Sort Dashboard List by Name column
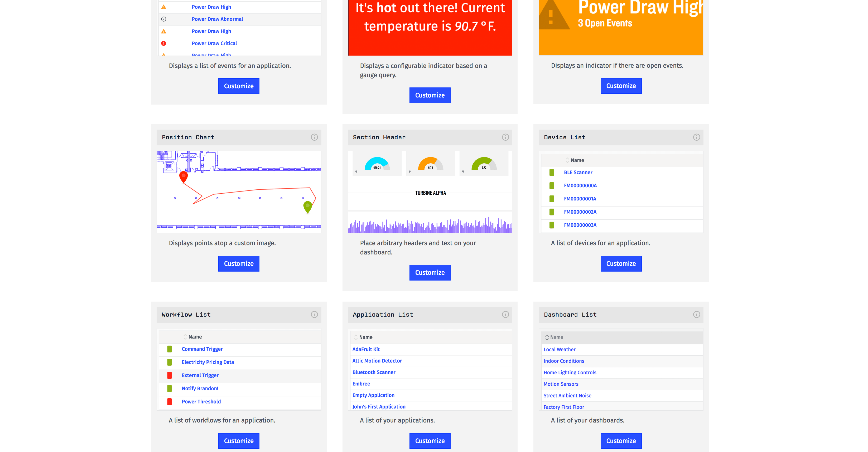 pyautogui.click(x=554, y=337)
